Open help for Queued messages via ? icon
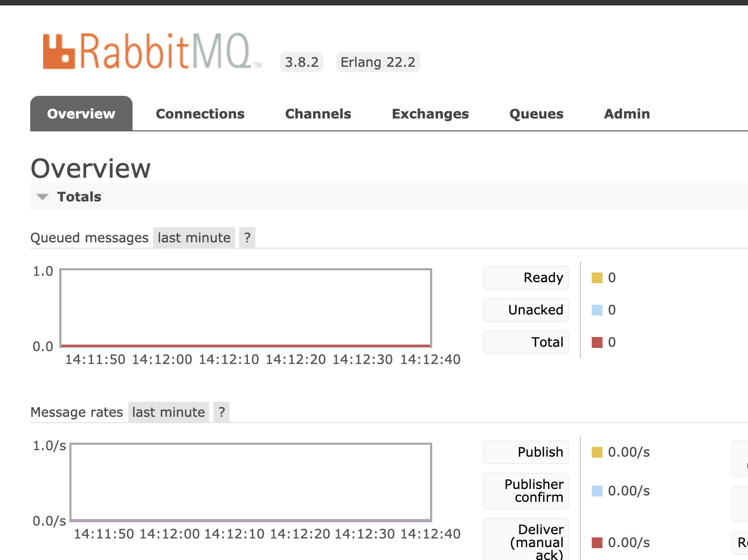 pyautogui.click(x=247, y=237)
